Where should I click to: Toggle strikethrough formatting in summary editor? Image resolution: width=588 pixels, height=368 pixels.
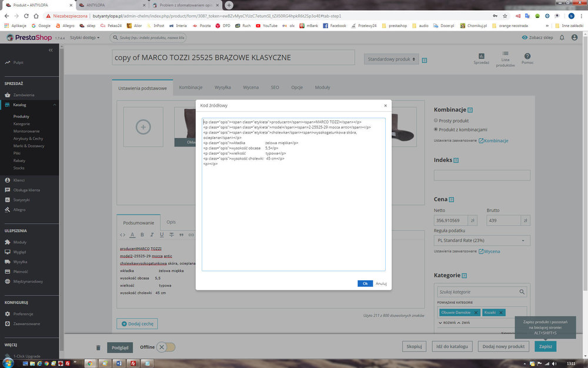(171, 235)
